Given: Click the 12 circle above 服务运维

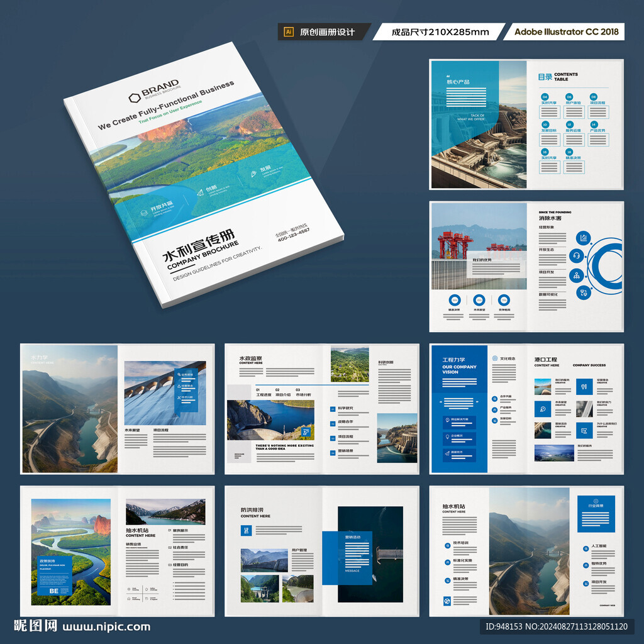Looking at the screenshot, I should coord(569,125).
